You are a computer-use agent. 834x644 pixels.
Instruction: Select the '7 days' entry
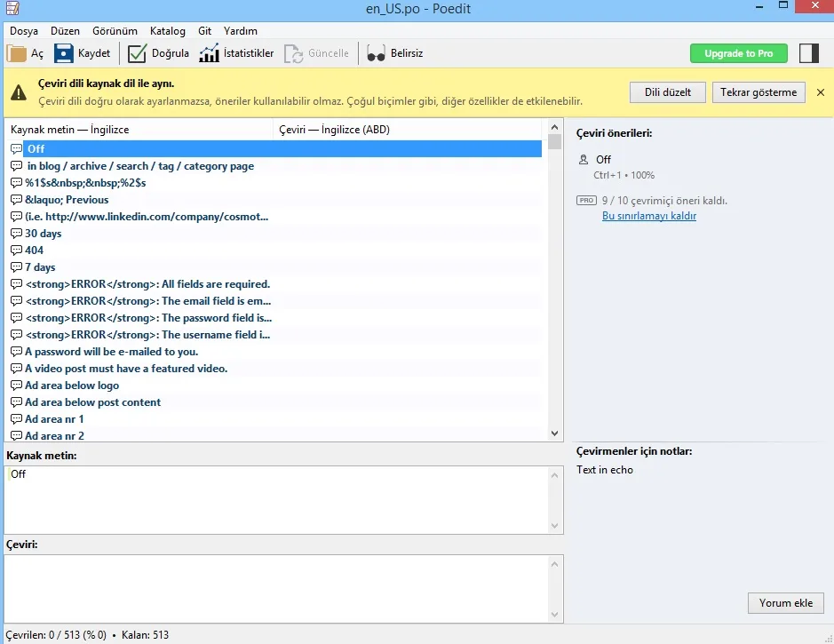pos(275,267)
